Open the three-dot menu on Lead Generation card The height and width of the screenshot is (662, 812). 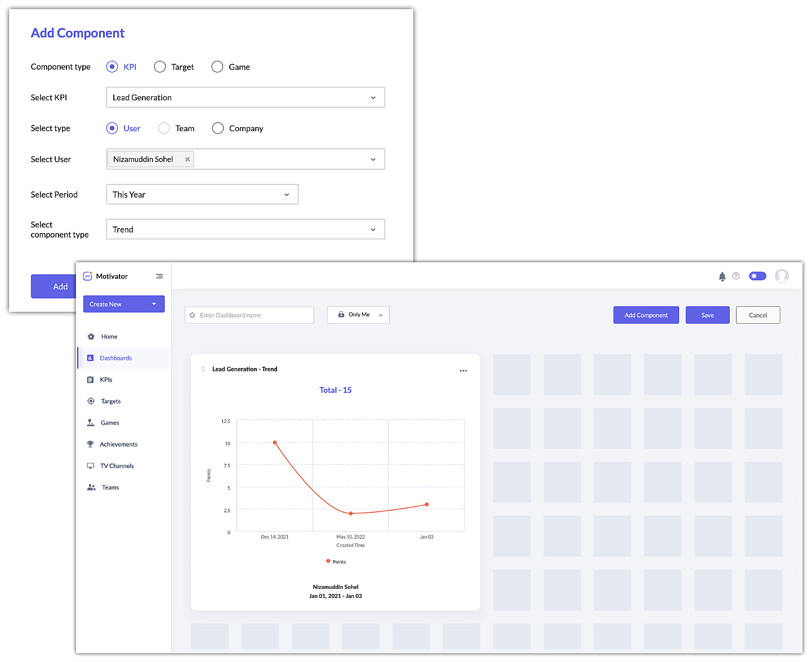463,371
